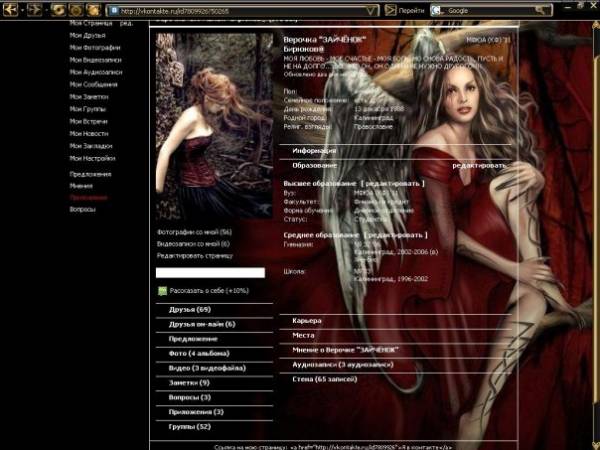Open Мои Друзья in sidebar

pyautogui.click(x=87, y=35)
